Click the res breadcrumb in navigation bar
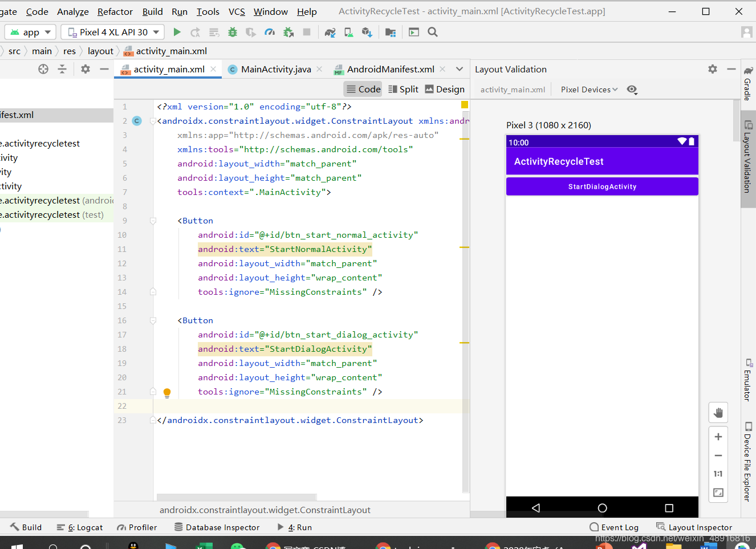The width and height of the screenshot is (756, 549). [x=70, y=51]
